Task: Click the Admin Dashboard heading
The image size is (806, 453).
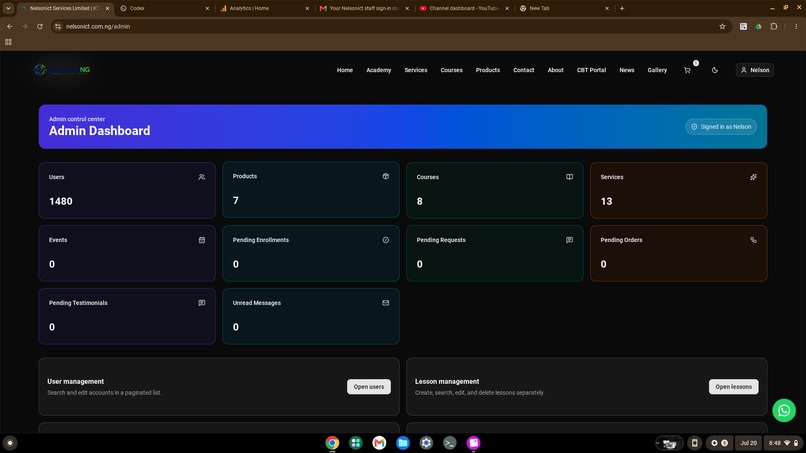Action: tap(100, 131)
